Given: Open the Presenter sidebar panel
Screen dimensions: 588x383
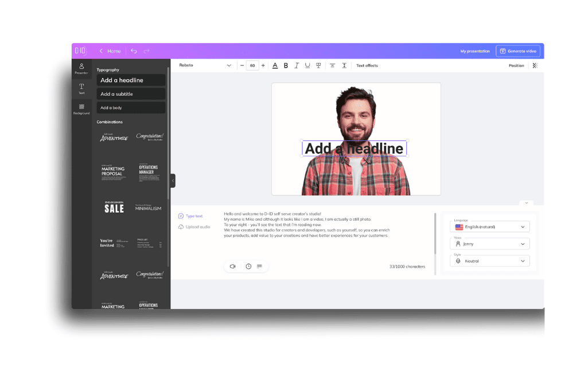Looking at the screenshot, I should tap(81, 69).
